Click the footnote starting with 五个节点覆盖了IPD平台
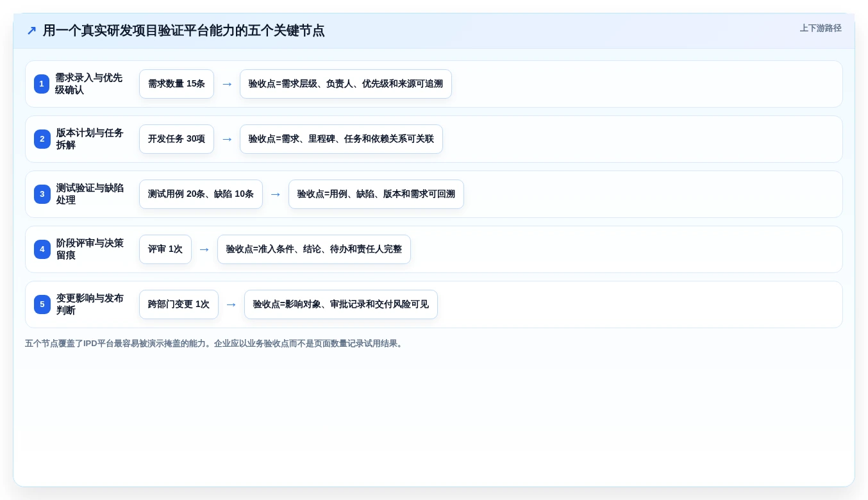 pos(215,344)
